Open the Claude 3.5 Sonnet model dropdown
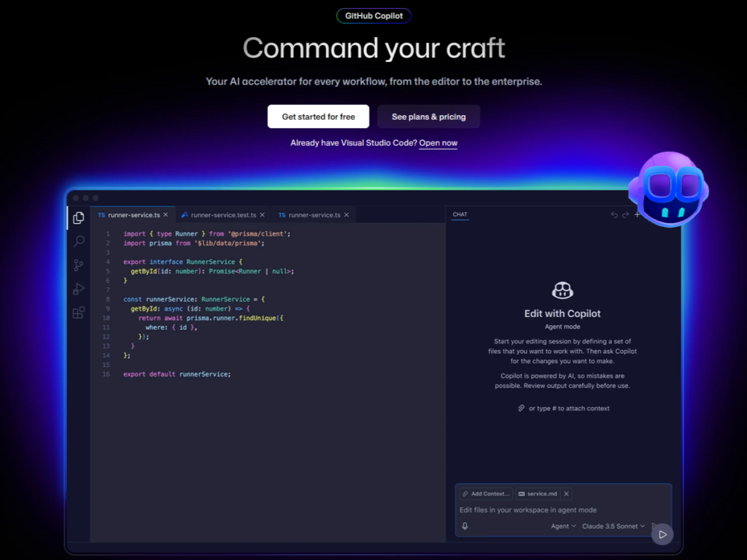The width and height of the screenshot is (747, 560). pos(614,526)
